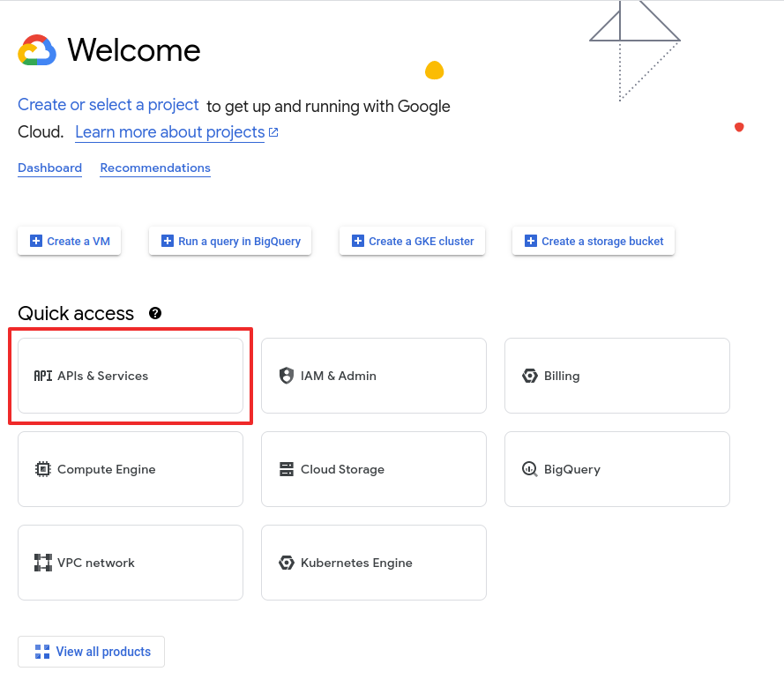Click the Google Cloud logo icon

click(x=37, y=50)
